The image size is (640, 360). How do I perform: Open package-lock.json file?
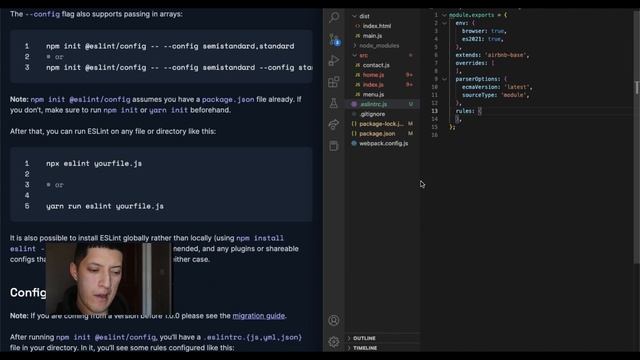tap(381, 124)
